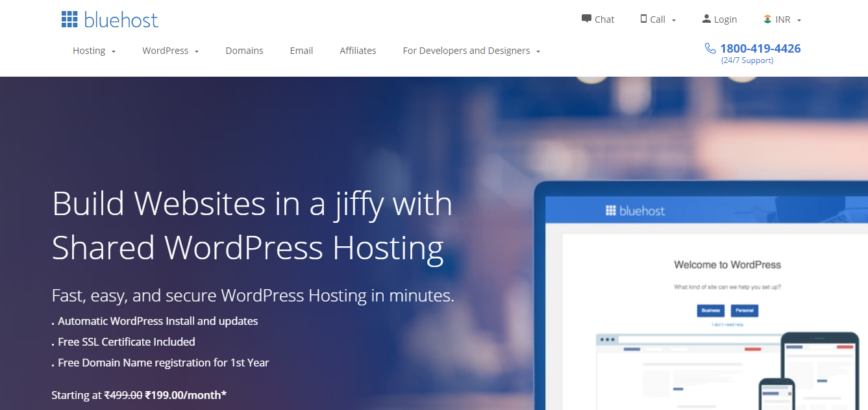This screenshot has width=868, height=410.
Task: Go to the Domains page
Action: tap(245, 51)
